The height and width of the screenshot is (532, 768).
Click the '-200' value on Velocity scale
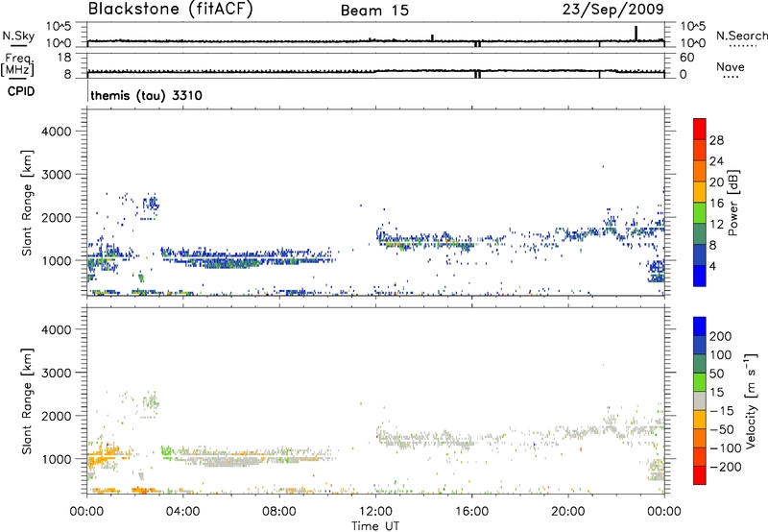pos(725,467)
